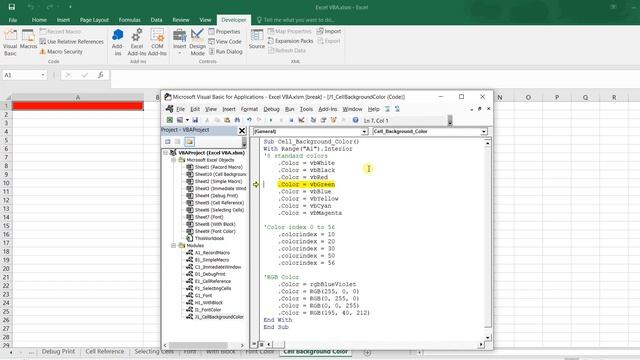
Task: Click the Find binoculars icon in VBA toolbar
Action: point(237,120)
